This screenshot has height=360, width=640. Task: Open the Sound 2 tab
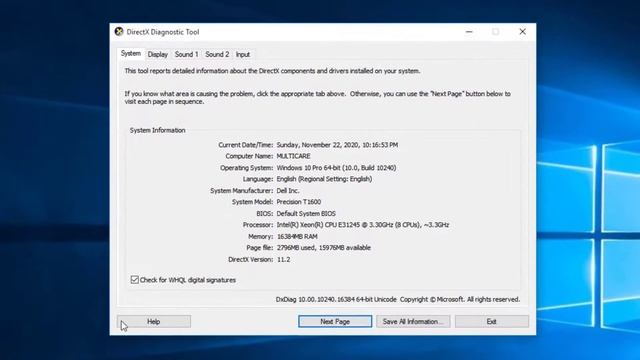(217, 54)
